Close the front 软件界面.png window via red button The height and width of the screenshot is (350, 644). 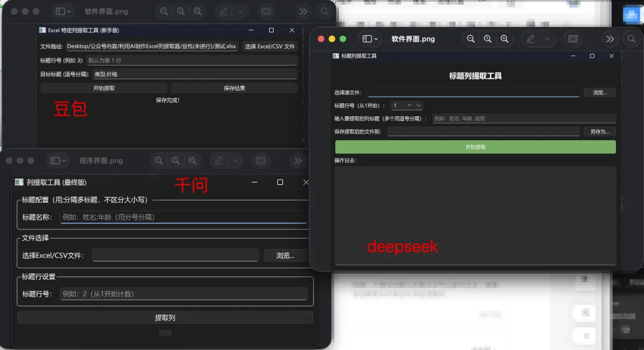click(x=321, y=39)
